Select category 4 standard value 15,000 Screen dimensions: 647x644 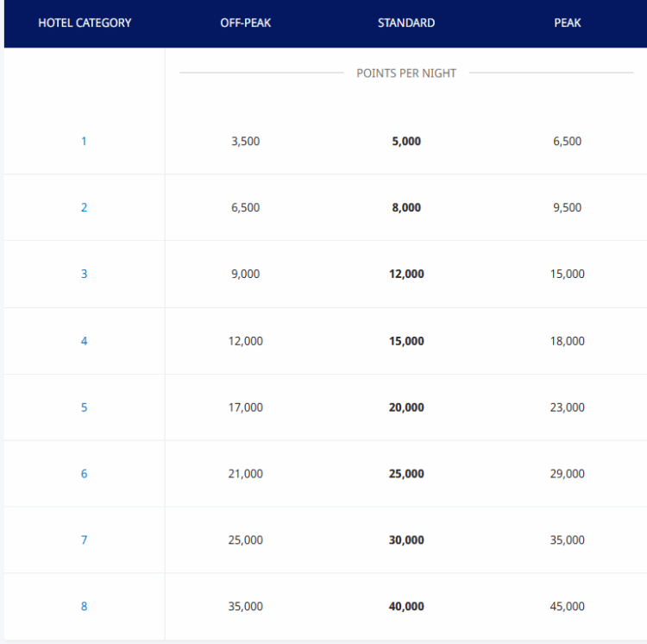click(406, 341)
